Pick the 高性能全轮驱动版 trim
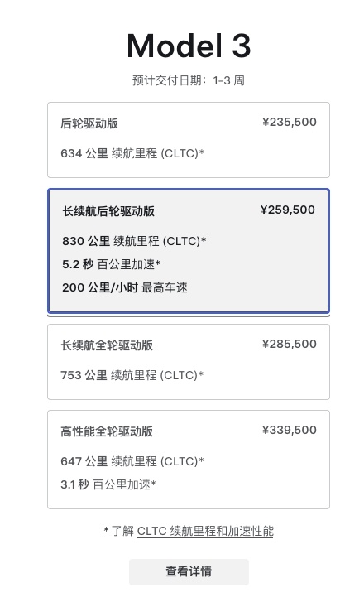 (x=189, y=460)
